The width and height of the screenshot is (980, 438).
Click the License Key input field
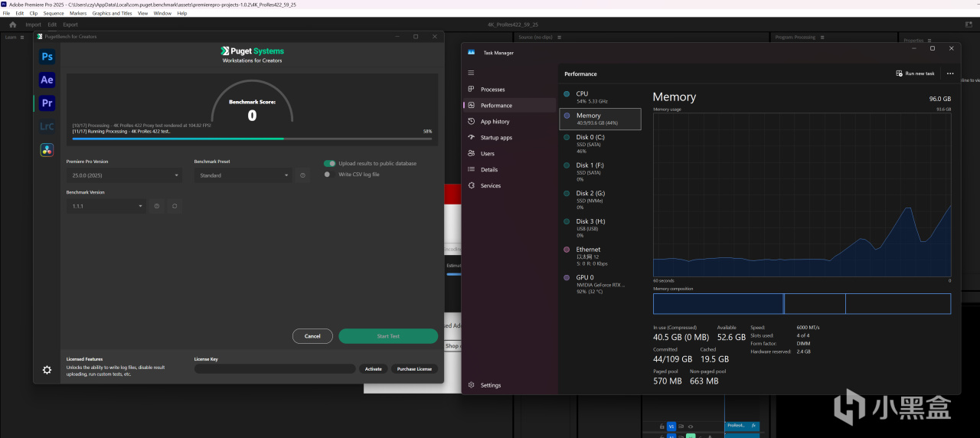[x=275, y=369]
